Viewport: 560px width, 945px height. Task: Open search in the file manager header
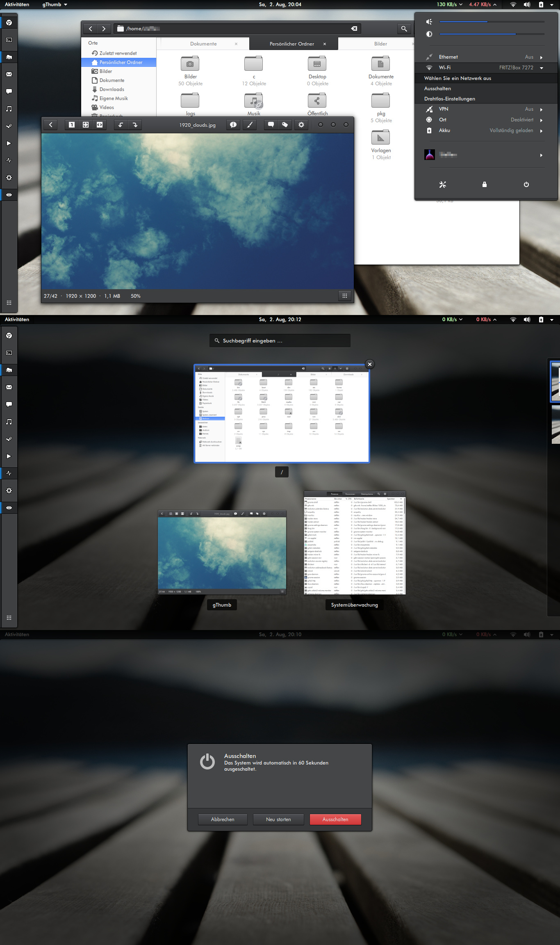(x=404, y=29)
